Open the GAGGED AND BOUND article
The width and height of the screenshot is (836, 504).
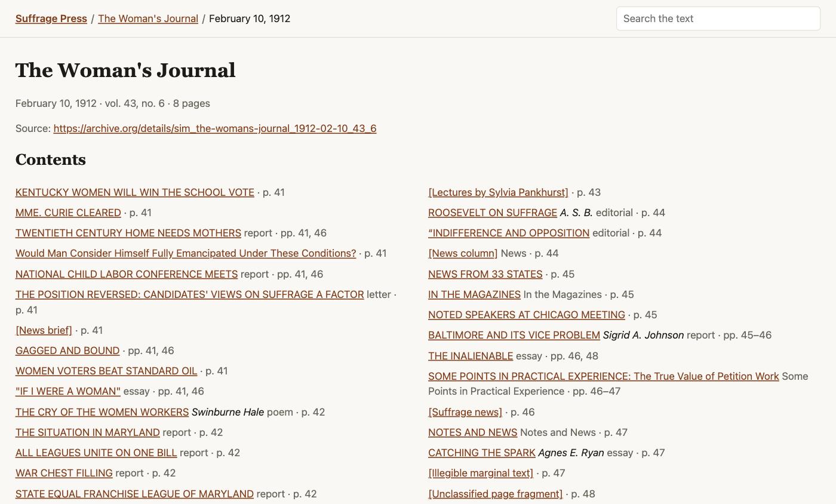(x=67, y=351)
